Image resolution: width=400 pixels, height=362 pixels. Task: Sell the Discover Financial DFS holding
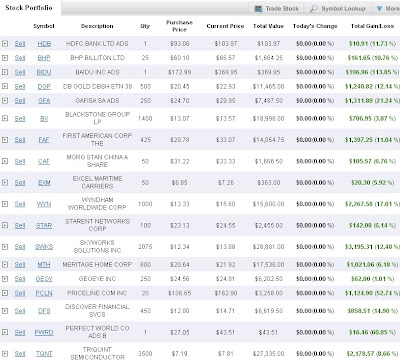(20, 311)
